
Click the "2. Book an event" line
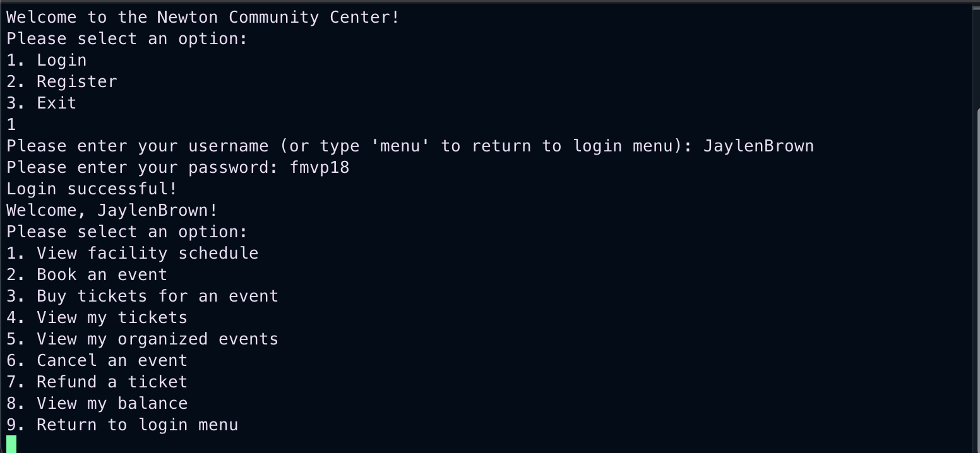pyautogui.click(x=87, y=275)
